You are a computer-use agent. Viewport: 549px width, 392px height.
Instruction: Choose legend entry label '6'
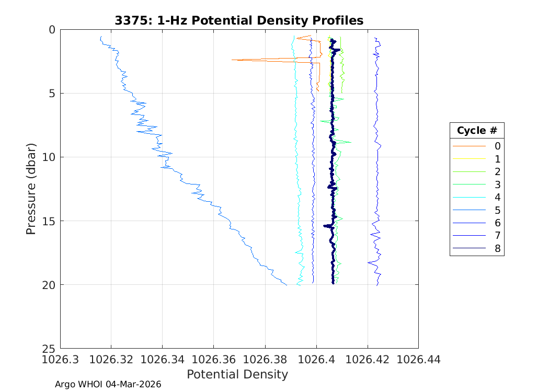[497, 223]
